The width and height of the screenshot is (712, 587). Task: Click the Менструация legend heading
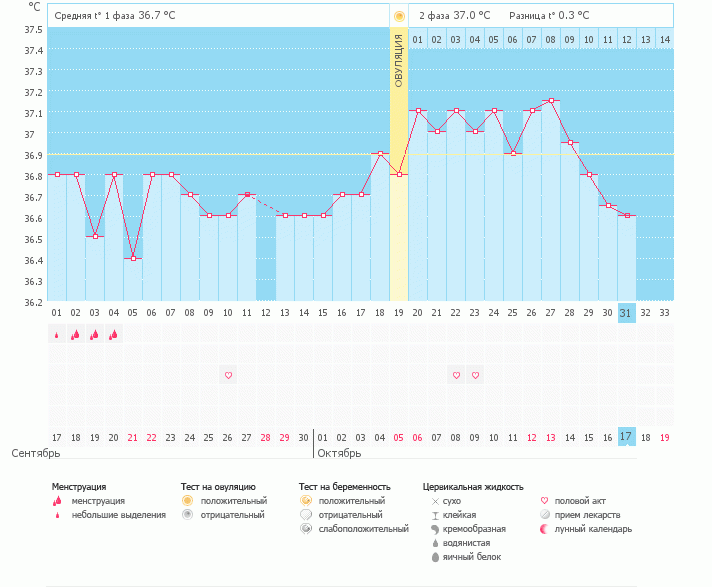(x=79, y=487)
